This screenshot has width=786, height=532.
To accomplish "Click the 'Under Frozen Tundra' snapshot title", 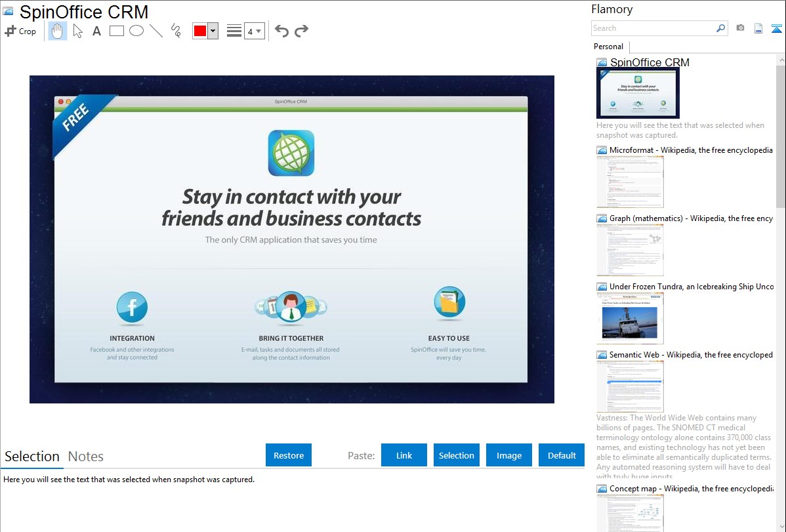I will 692,286.
